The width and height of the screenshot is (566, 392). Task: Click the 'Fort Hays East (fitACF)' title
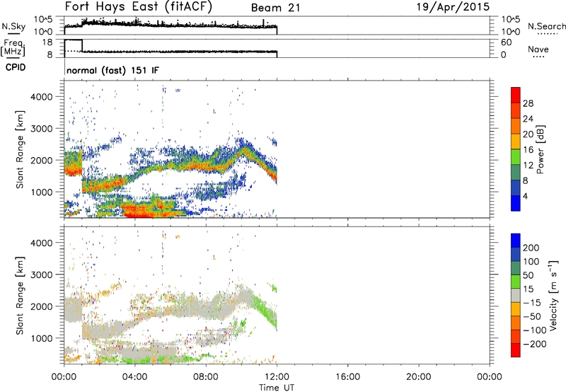[x=139, y=7]
